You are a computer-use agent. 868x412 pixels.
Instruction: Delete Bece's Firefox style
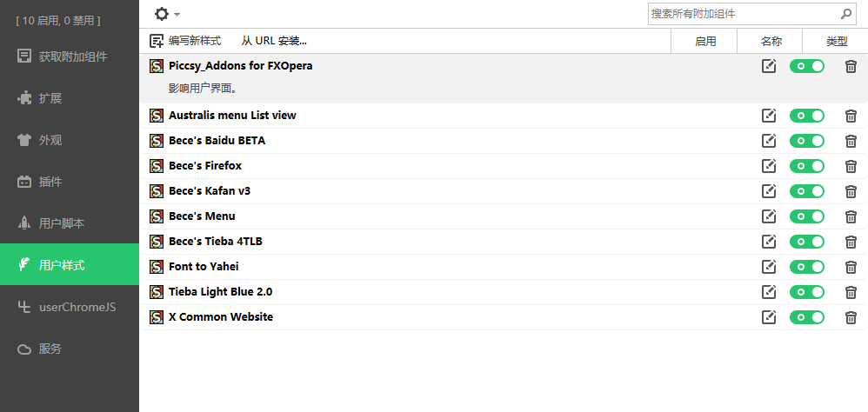point(851,166)
